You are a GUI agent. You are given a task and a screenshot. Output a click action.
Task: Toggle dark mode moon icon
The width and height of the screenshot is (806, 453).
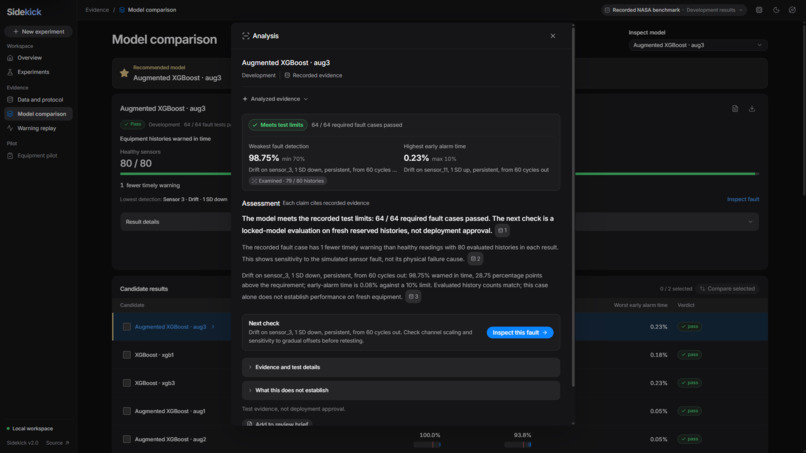pyautogui.click(x=776, y=10)
